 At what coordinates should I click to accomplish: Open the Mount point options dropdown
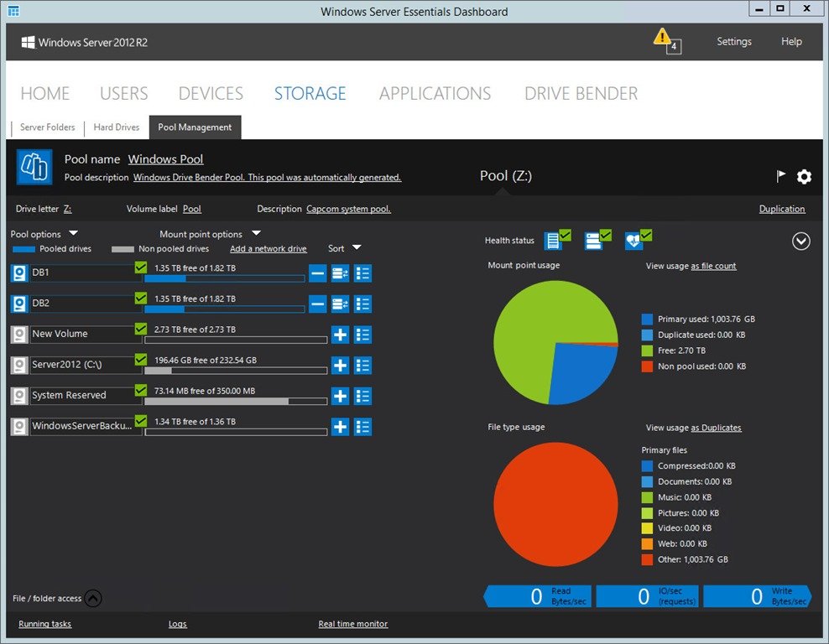211,233
